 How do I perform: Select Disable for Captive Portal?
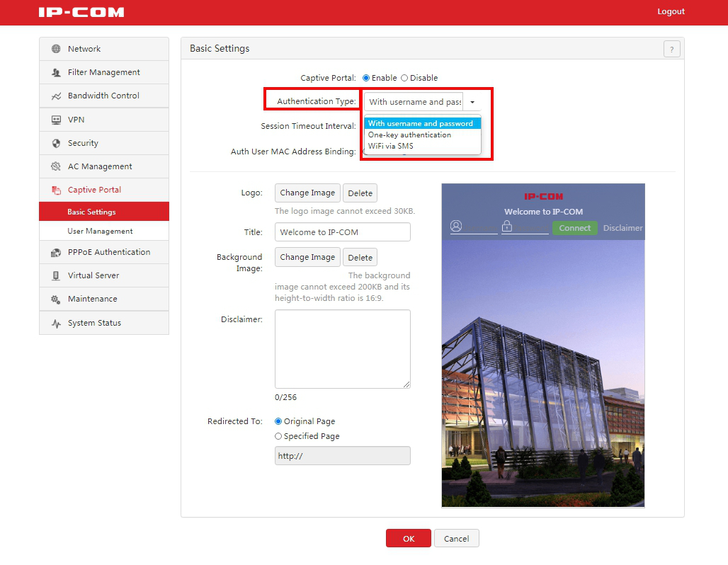[x=404, y=78]
